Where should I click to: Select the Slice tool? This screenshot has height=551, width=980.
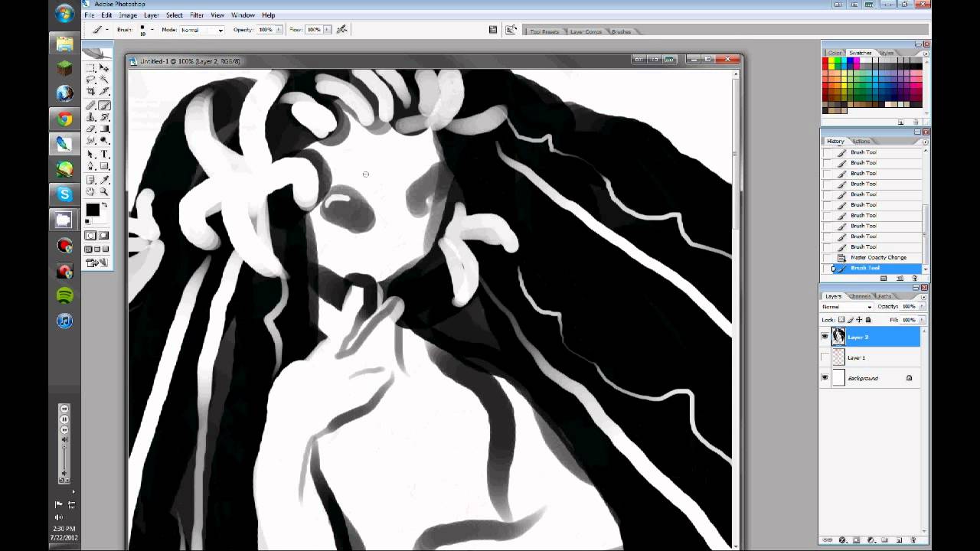pos(104,92)
